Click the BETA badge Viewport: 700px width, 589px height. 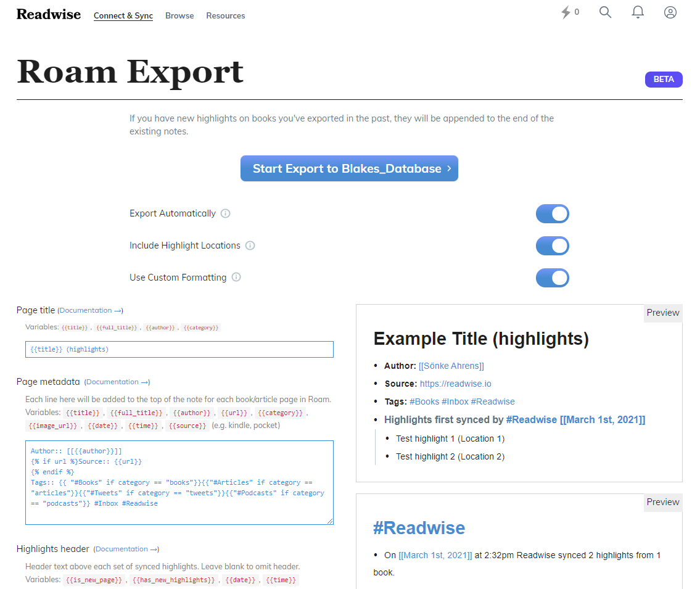664,80
